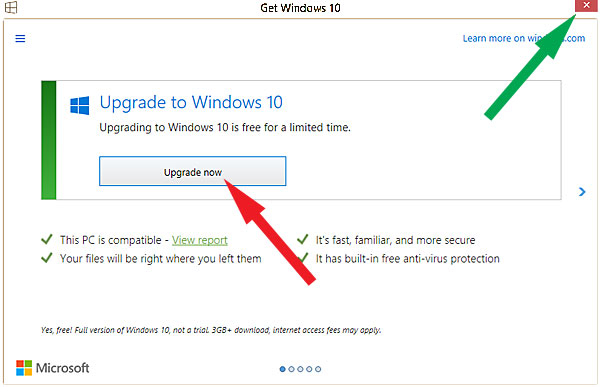The width and height of the screenshot is (600, 387).
Task: Open Learn more on windows.com link
Action: (x=523, y=38)
